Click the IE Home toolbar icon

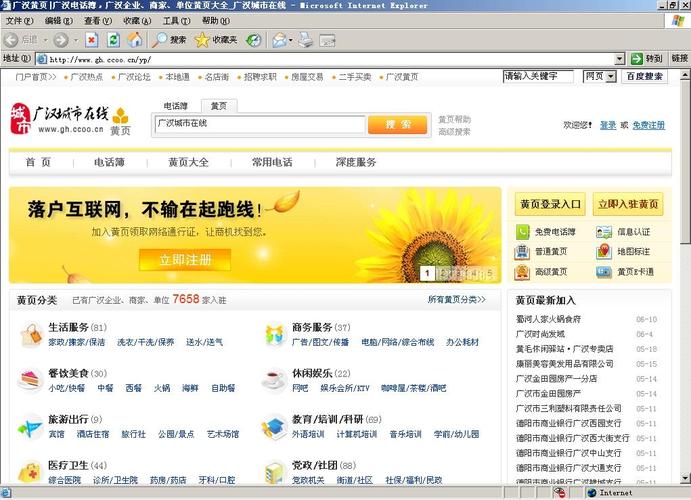[134, 40]
